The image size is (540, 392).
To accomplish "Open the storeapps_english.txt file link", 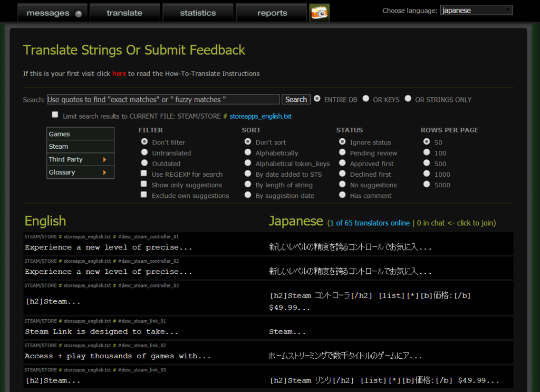I will click(x=261, y=117).
